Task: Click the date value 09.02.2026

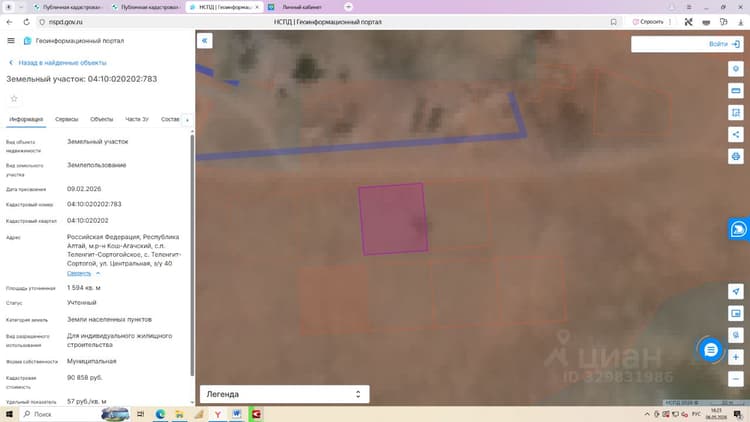Action: pos(84,189)
